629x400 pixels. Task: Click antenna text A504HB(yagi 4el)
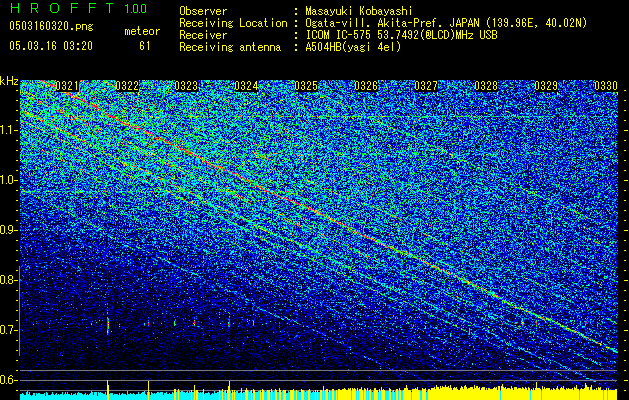pyautogui.click(x=353, y=47)
